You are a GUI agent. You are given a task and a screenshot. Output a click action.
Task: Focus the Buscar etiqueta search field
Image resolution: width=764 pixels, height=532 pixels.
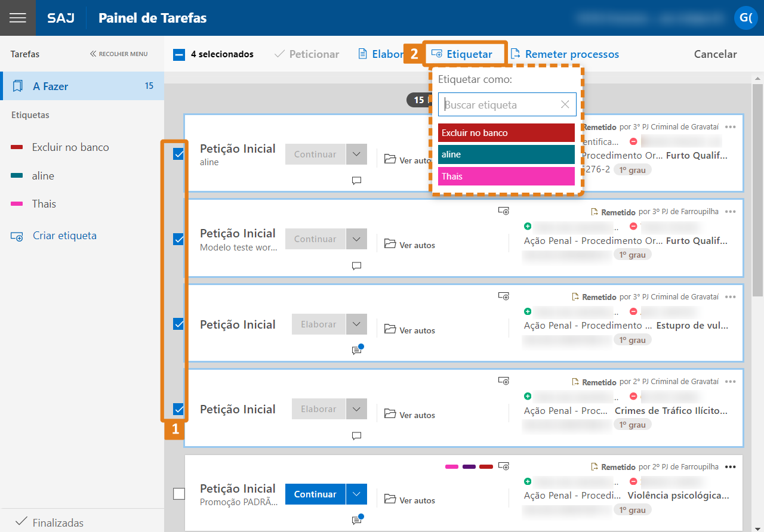click(x=499, y=105)
